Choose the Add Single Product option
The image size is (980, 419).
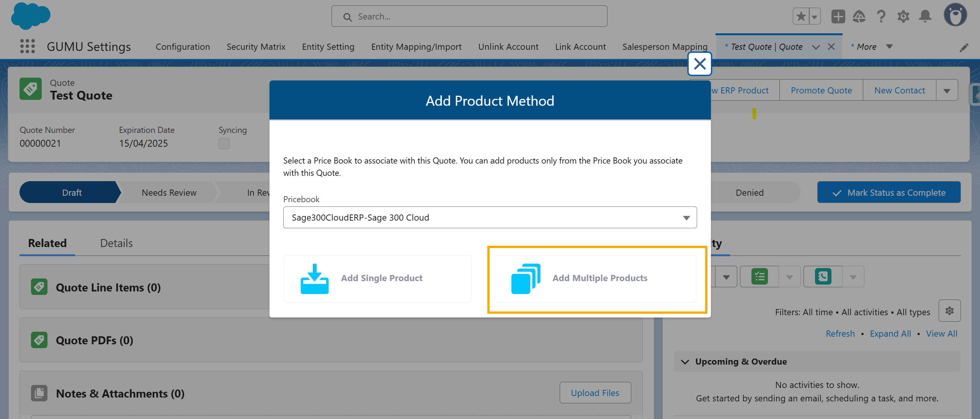tap(377, 279)
